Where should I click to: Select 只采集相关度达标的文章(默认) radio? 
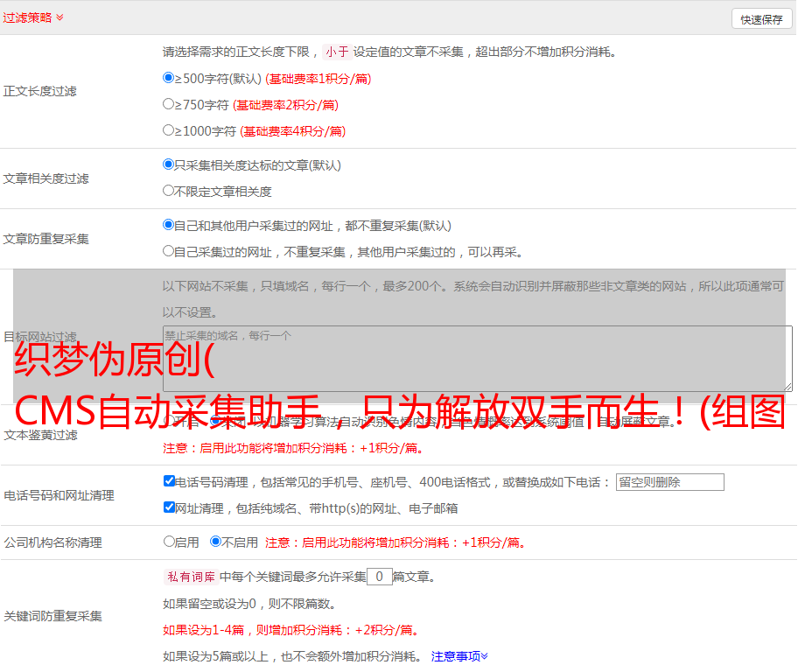pos(168,164)
